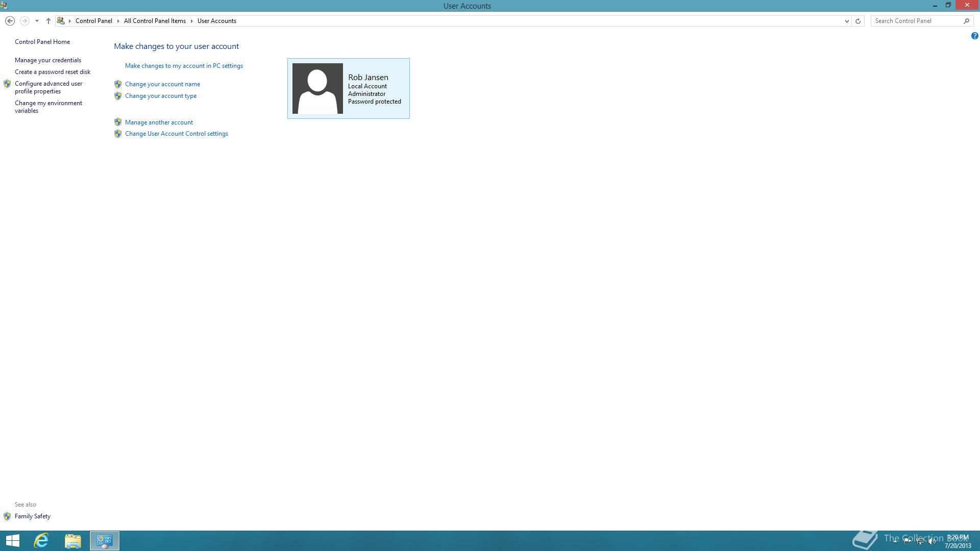The height and width of the screenshot is (551, 980).
Task: Open Create a password reset disk
Action: (53, 72)
